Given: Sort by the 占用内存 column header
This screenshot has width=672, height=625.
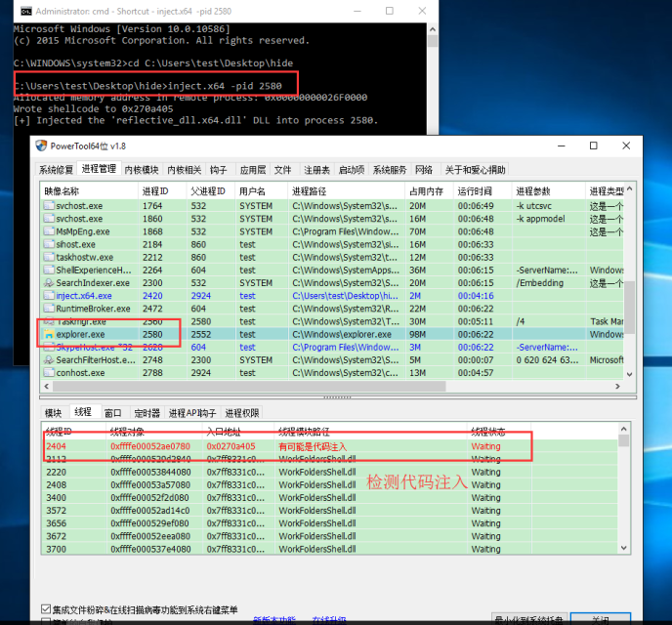Looking at the screenshot, I should [429, 191].
